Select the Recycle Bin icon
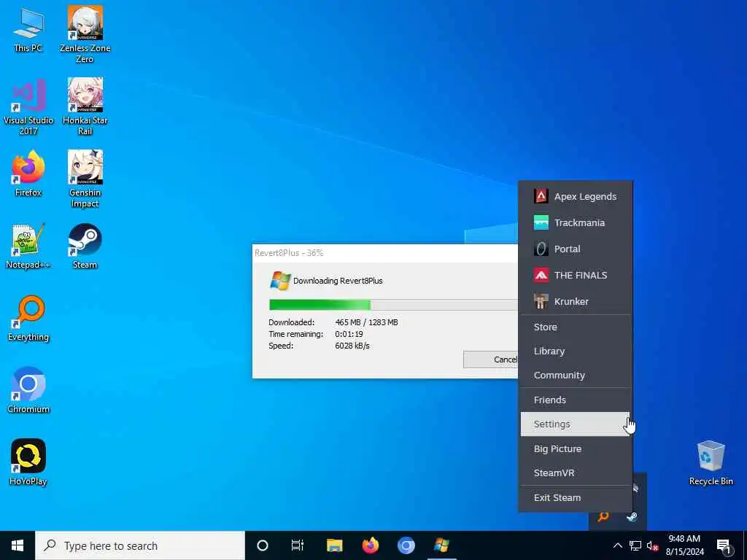 711,463
